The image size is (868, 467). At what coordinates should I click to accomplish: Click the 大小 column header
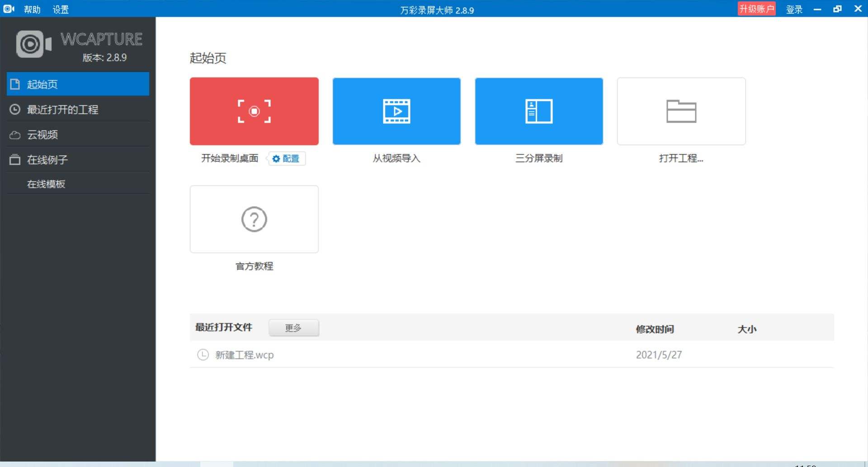pos(747,329)
